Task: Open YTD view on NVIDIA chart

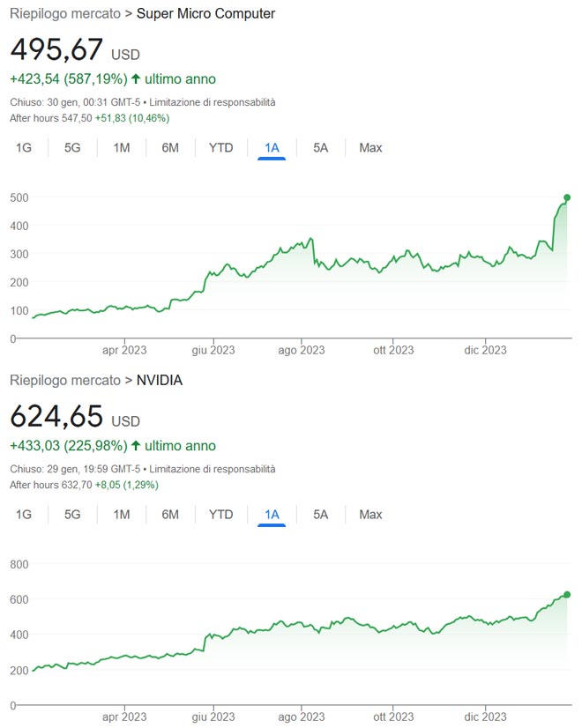Action: tap(220, 514)
